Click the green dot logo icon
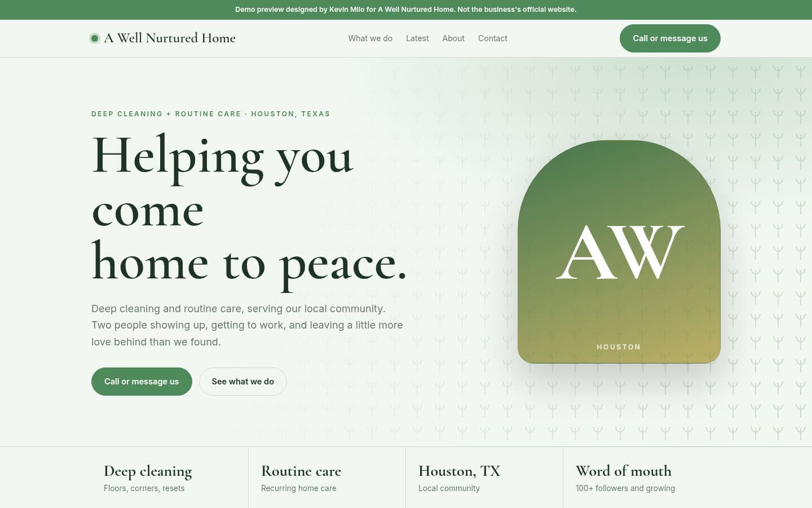812x508 pixels. (x=95, y=38)
